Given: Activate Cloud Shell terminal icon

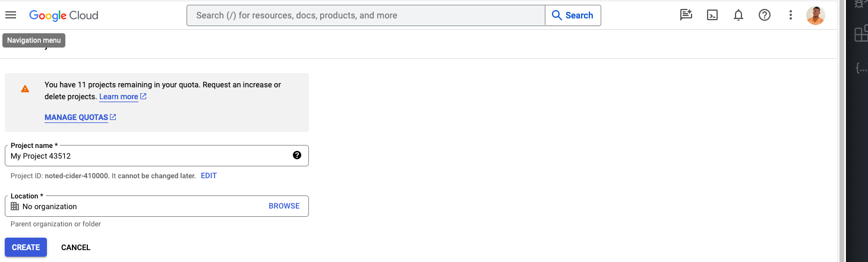Looking at the screenshot, I should [x=712, y=15].
